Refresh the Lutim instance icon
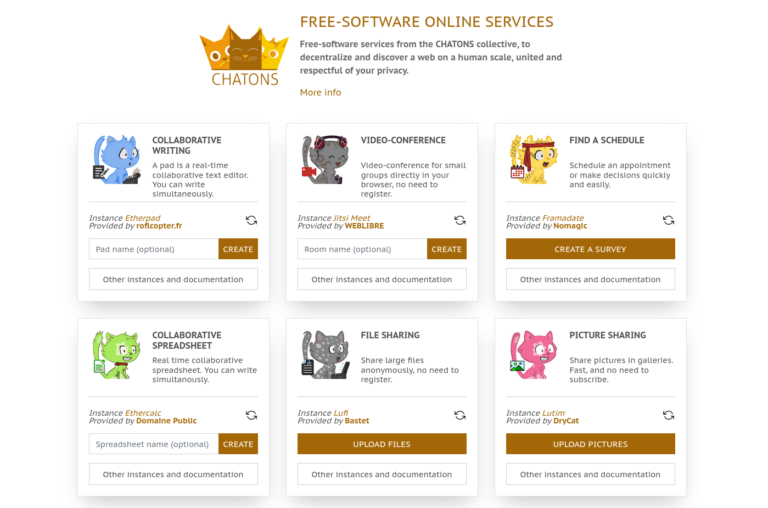The width and height of the screenshot is (768, 508). click(x=669, y=415)
